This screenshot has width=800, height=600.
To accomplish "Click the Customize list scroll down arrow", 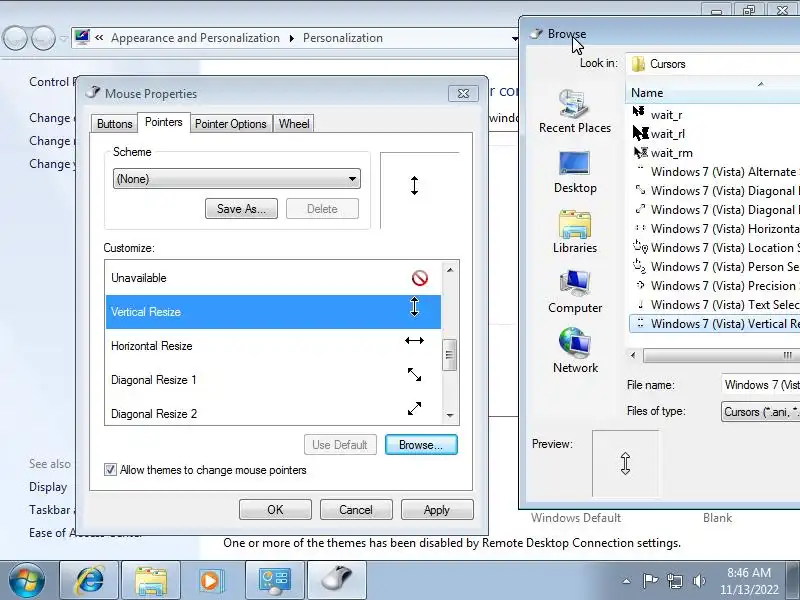I will 449,415.
